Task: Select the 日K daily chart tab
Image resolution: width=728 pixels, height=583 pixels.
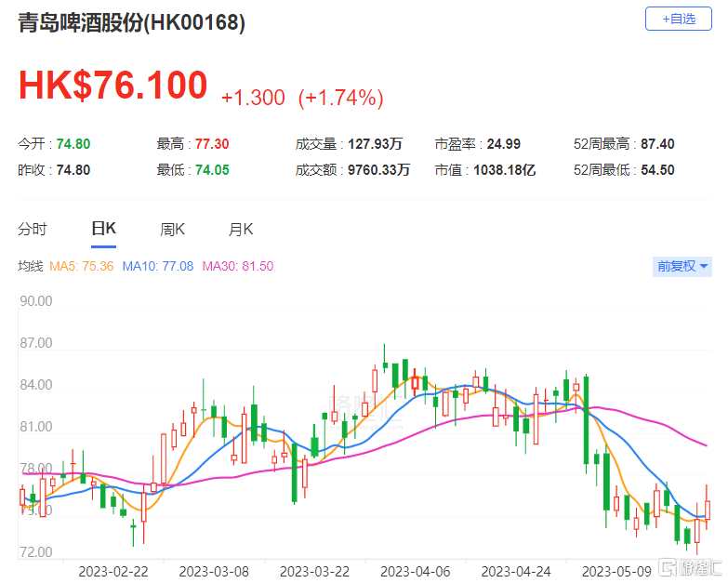Action: [x=103, y=229]
